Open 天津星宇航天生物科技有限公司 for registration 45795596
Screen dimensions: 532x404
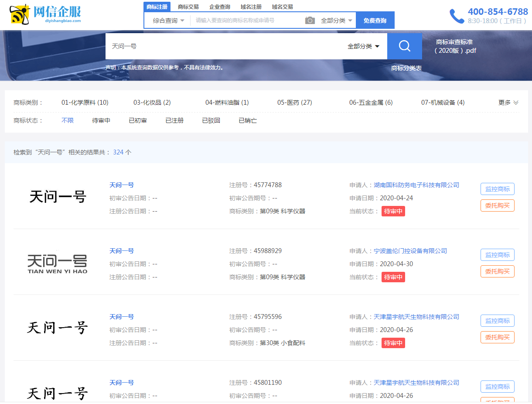(416, 317)
